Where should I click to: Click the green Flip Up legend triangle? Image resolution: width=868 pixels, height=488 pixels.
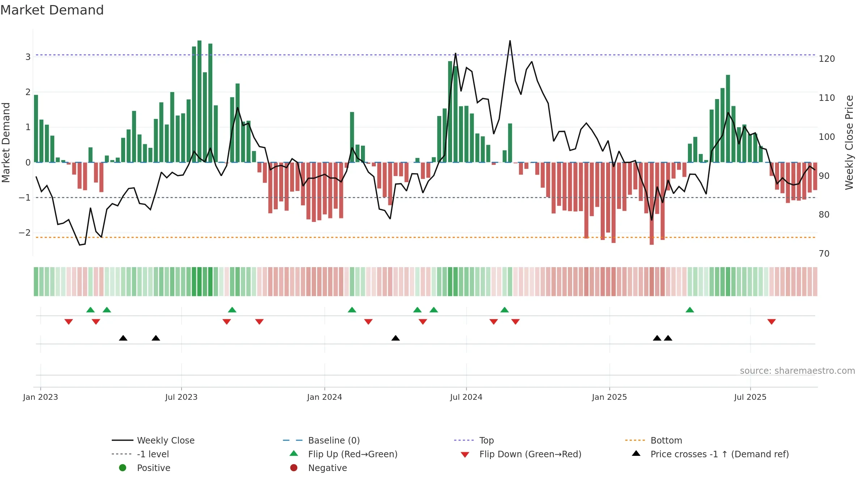(294, 453)
